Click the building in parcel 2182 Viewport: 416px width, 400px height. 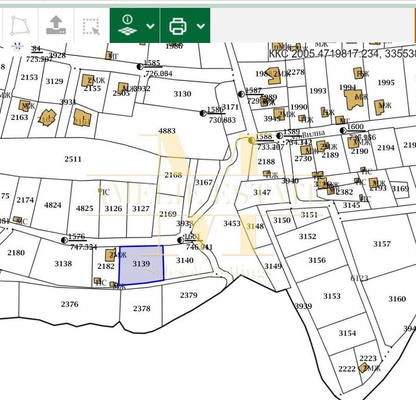click(x=110, y=255)
